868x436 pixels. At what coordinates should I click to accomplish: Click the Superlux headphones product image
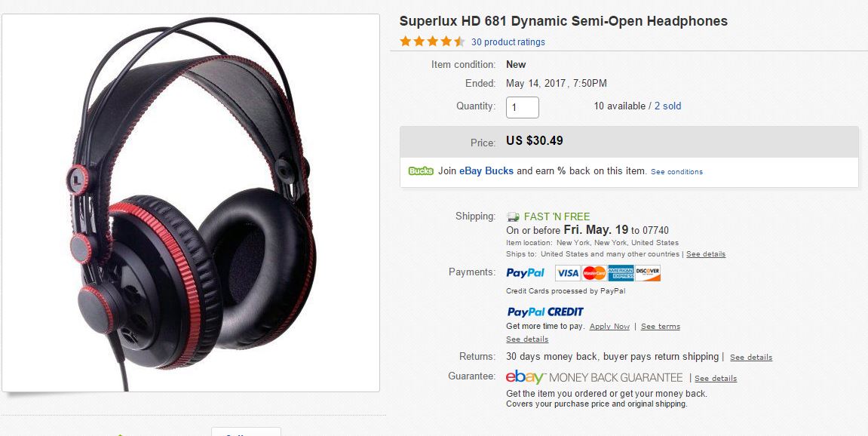[191, 203]
